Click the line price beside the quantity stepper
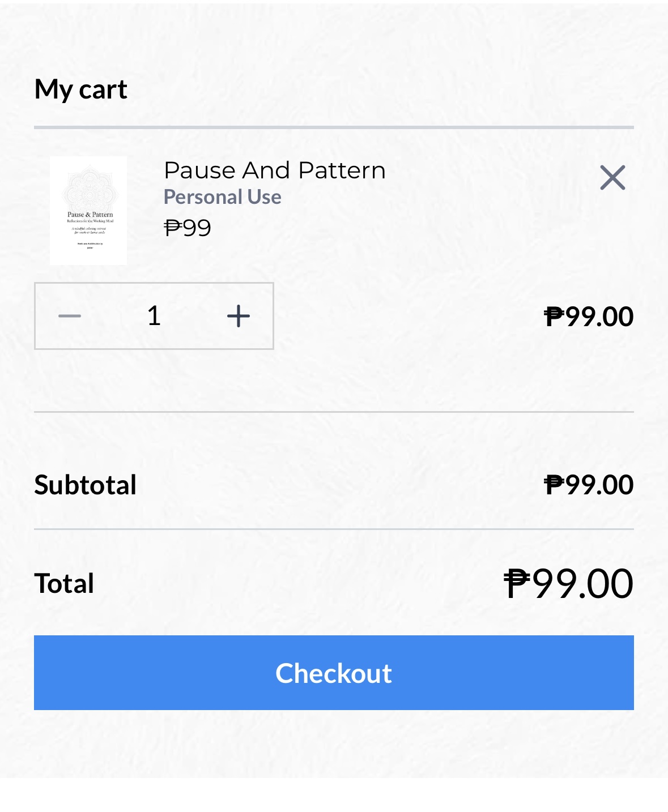668x812 pixels. tap(589, 317)
